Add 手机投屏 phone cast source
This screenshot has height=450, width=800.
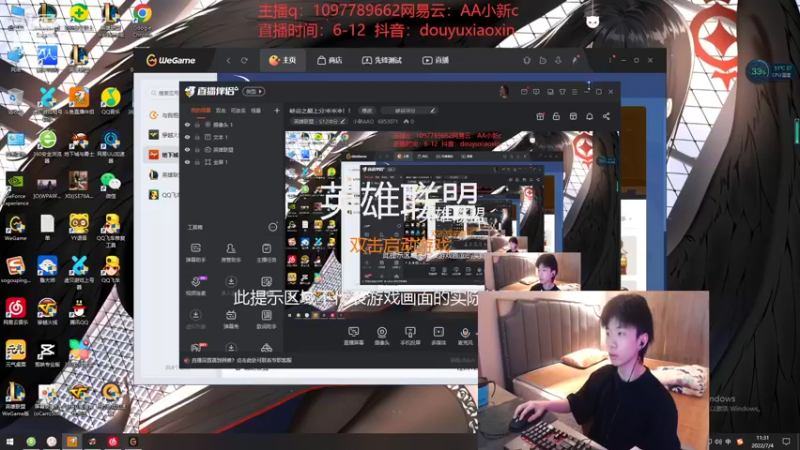(410, 336)
